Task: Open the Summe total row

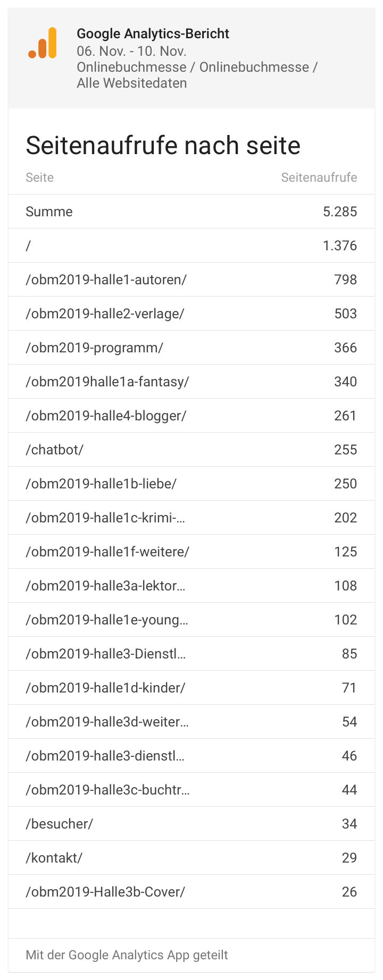Action: [191, 212]
